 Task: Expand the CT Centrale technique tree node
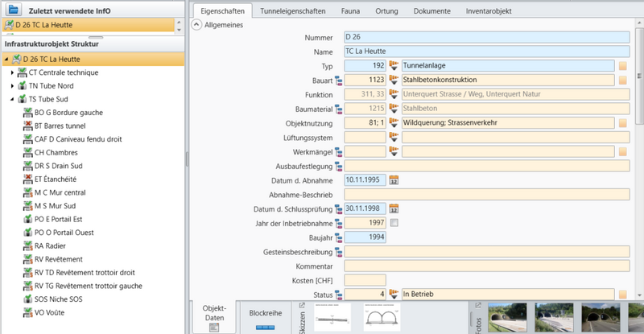12,72
